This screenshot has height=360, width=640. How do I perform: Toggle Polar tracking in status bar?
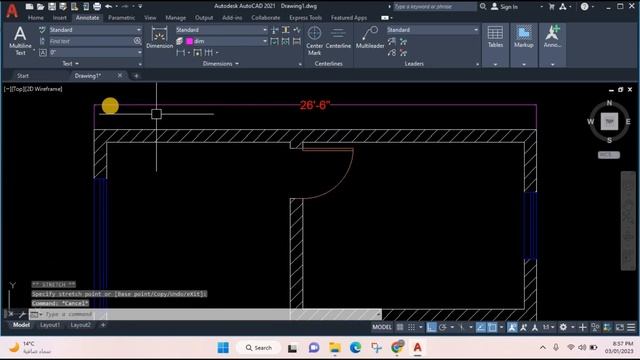pos(443,327)
